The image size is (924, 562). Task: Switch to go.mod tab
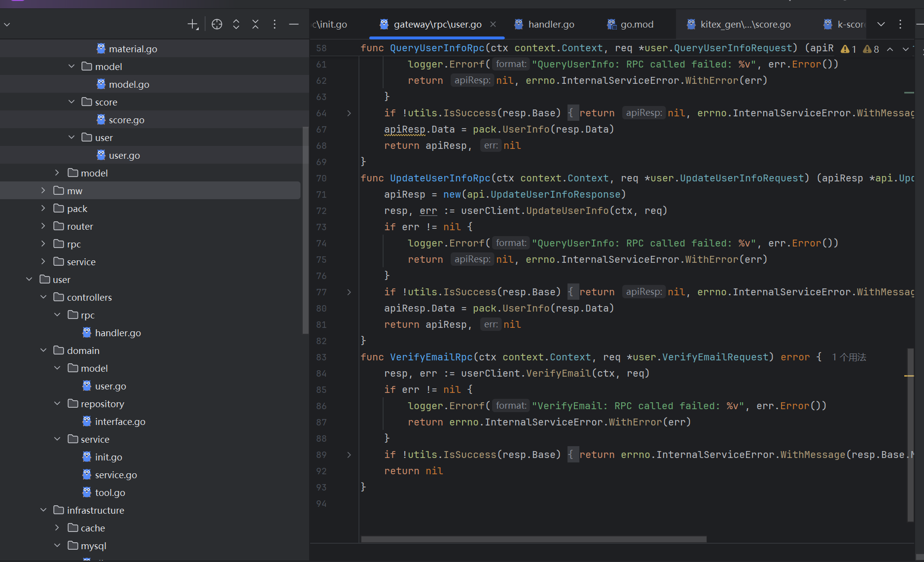coord(630,24)
